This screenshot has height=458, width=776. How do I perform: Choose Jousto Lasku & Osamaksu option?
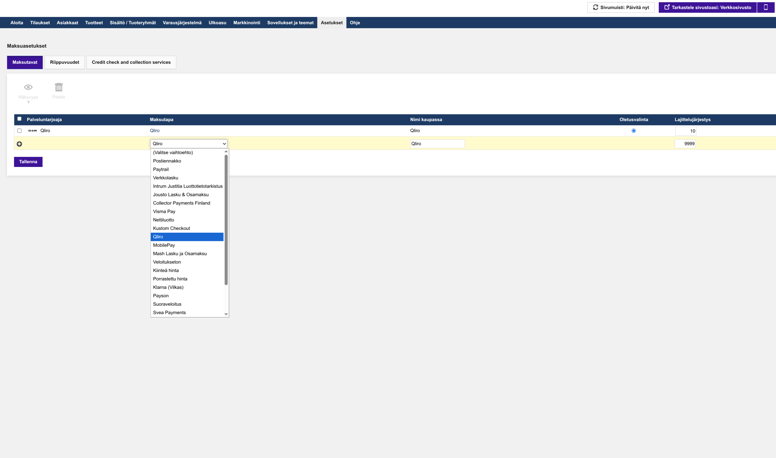(x=187, y=195)
